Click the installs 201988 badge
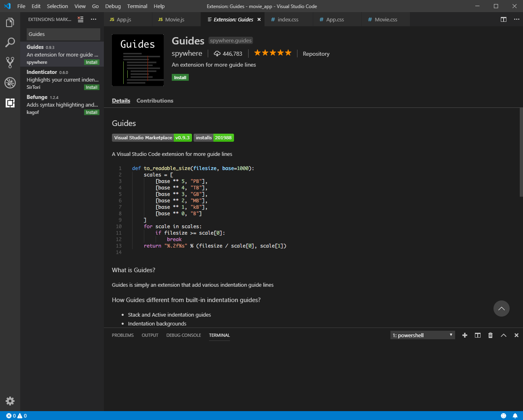The width and height of the screenshot is (523, 420). pos(214,138)
